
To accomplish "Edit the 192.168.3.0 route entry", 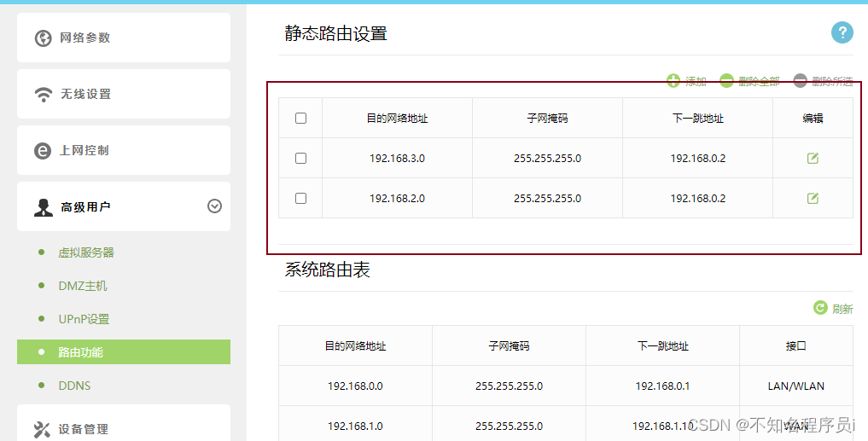I will [813, 159].
